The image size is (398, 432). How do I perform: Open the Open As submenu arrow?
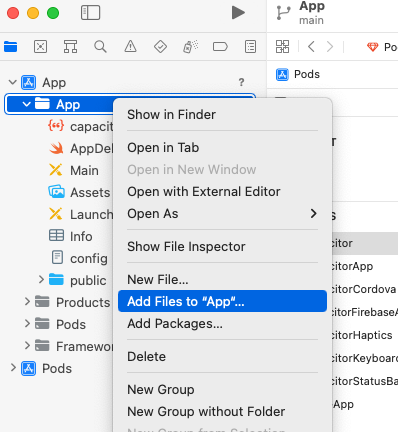313,213
